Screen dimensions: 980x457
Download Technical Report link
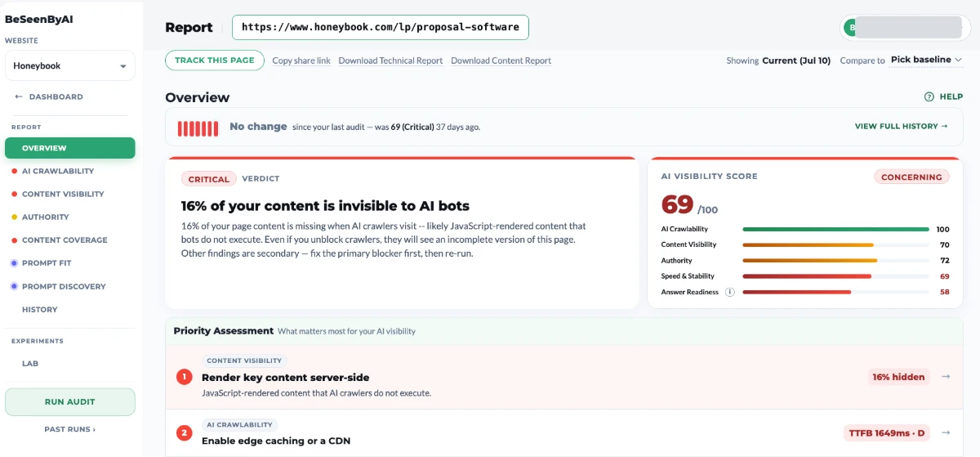pos(390,60)
